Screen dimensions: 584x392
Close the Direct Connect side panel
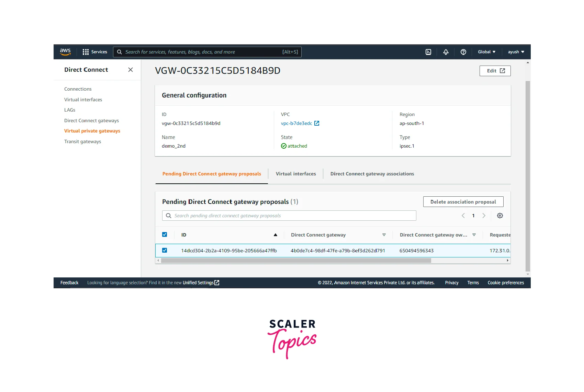point(131,70)
